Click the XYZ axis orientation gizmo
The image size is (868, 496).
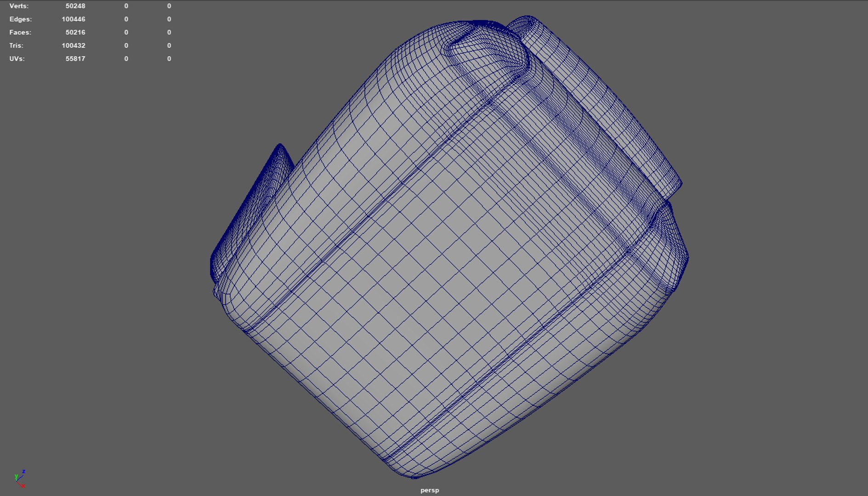click(x=20, y=479)
